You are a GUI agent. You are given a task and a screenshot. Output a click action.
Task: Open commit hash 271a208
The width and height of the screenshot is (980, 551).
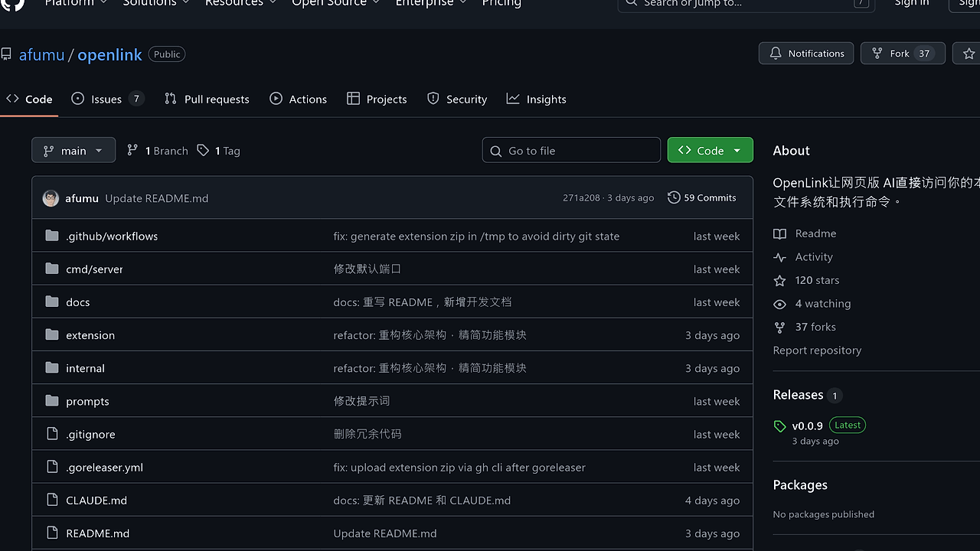(581, 197)
